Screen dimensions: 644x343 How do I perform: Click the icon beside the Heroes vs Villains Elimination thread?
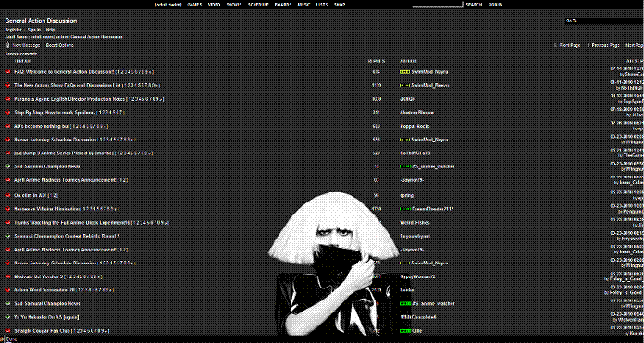(x=7, y=209)
